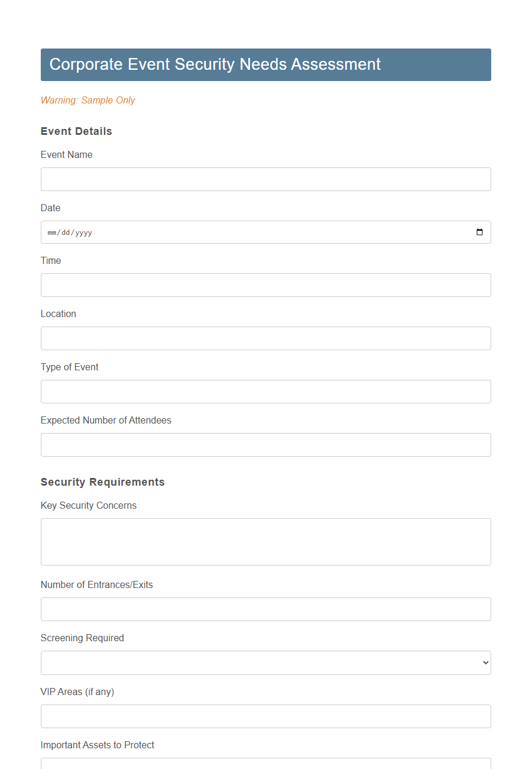Click the Event Name input field
Screen dimensions: 532x769
click(265, 179)
